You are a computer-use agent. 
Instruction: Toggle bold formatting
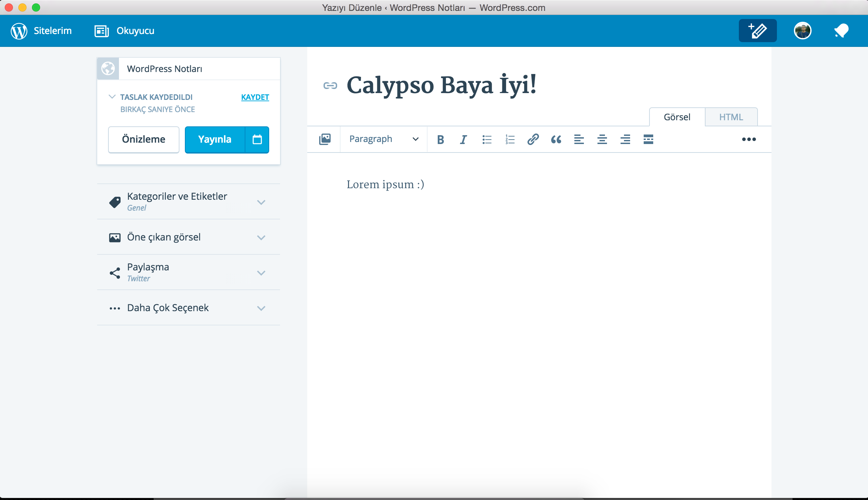tap(441, 139)
